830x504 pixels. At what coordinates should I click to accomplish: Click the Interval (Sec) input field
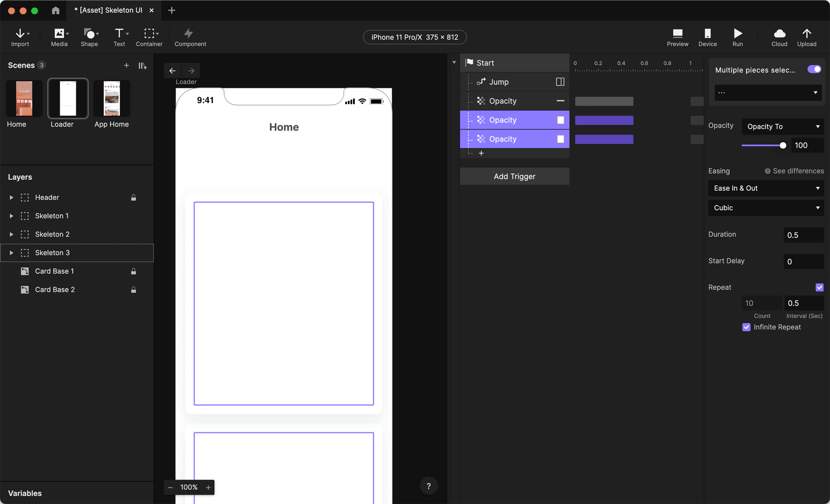click(804, 303)
